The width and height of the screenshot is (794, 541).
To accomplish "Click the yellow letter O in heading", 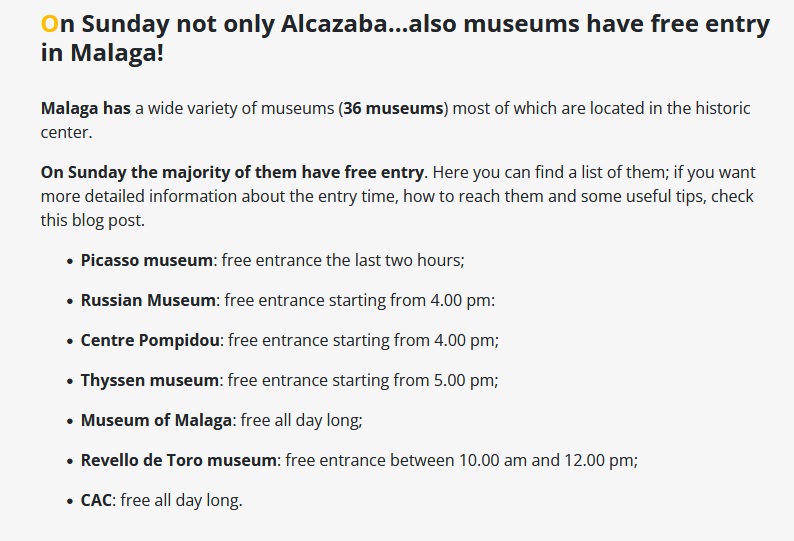I will click(50, 24).
